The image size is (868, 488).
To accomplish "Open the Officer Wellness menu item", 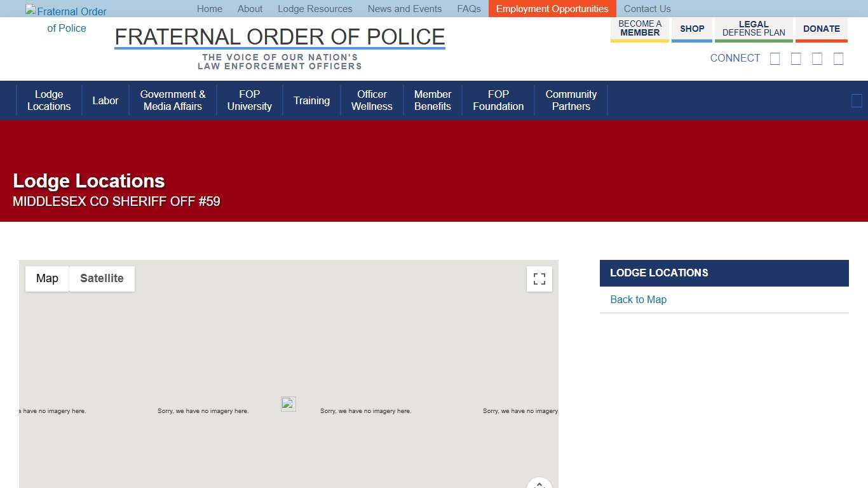I will 372,100.
